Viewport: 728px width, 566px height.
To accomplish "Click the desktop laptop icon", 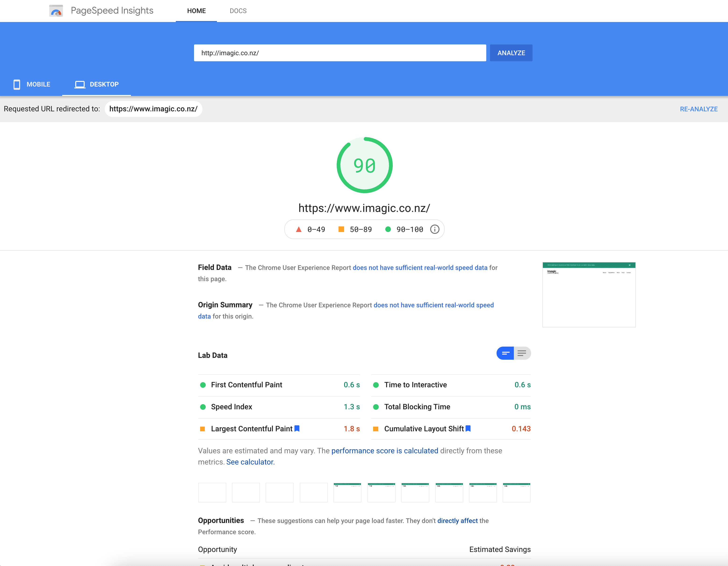I will pyautogui.click(x=80, y=84).
